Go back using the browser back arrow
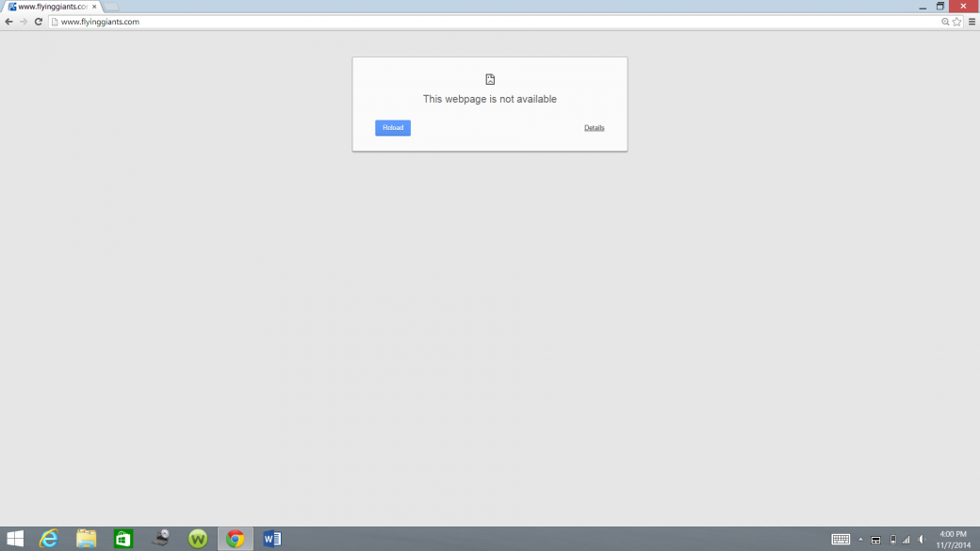The height and width of the screenshot is (551, 980). pyautogui.click(x=9, y=22)
